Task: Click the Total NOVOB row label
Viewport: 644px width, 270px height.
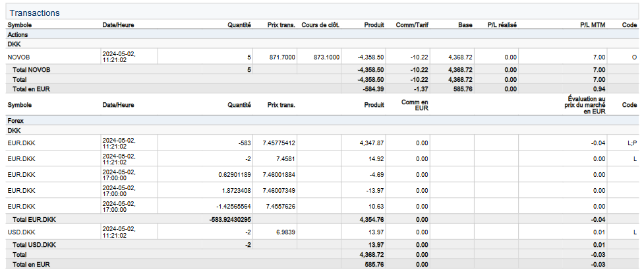Action: pyautogui.click(x=32, y=70)
